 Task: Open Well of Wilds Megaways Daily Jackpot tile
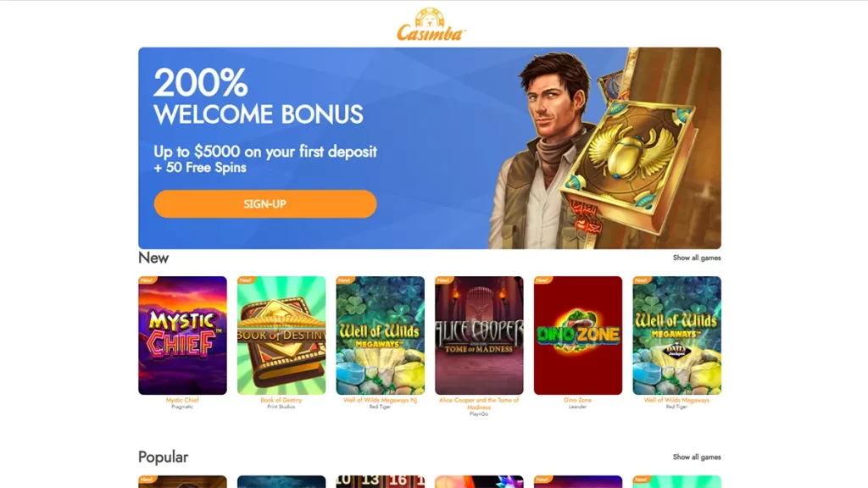(677, 335)
